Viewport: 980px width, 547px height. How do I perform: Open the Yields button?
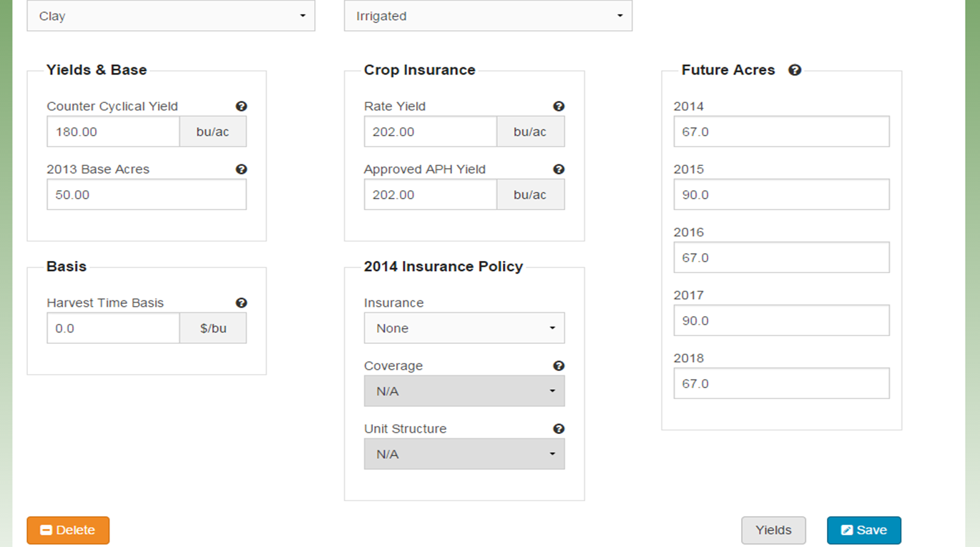773,531
